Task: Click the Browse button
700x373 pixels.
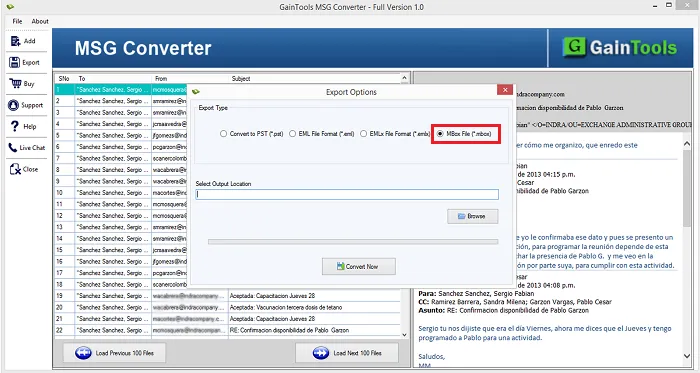Action: (x=473, y=216)
